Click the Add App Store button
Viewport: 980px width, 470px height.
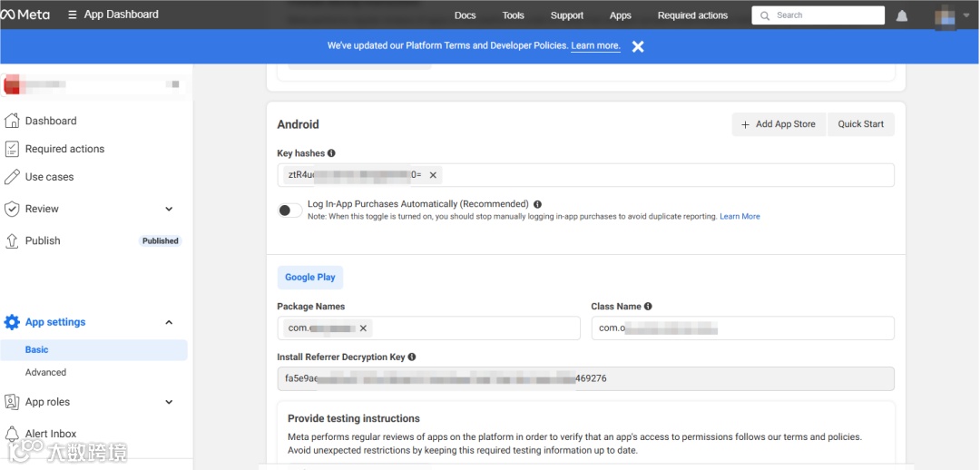pyautogui.click(x=779, y=124)
